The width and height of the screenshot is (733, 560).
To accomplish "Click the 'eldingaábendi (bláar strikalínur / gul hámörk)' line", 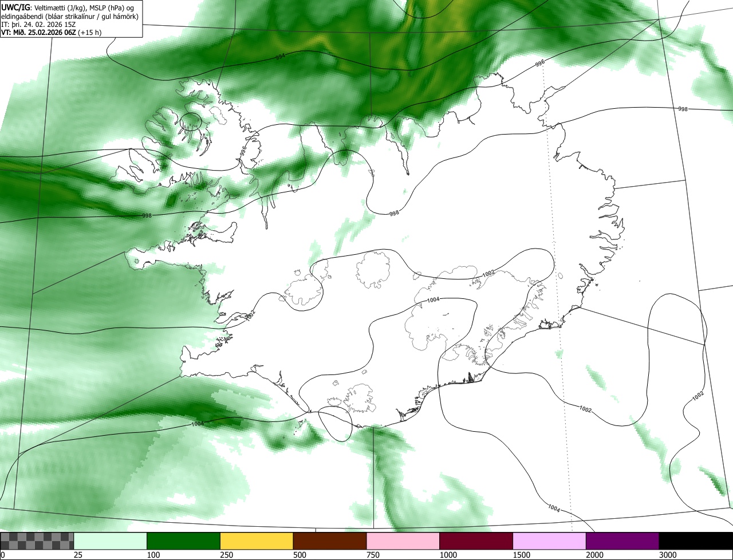I will click(70, 16).
